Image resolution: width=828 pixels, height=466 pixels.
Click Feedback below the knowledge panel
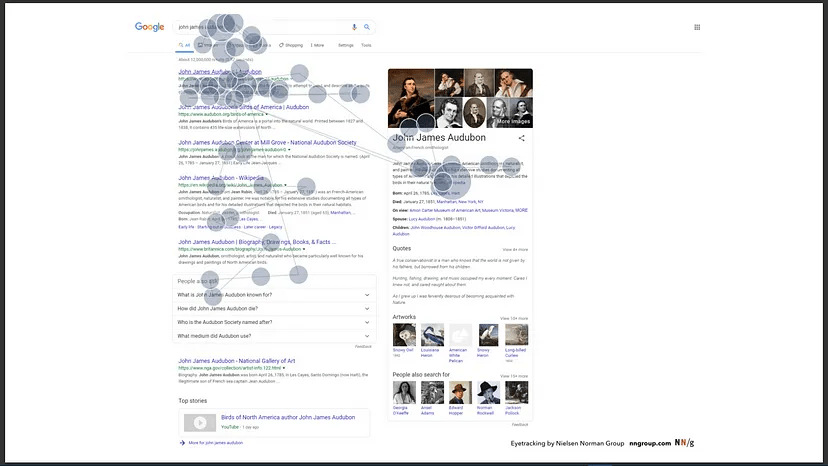click(520, 425)
